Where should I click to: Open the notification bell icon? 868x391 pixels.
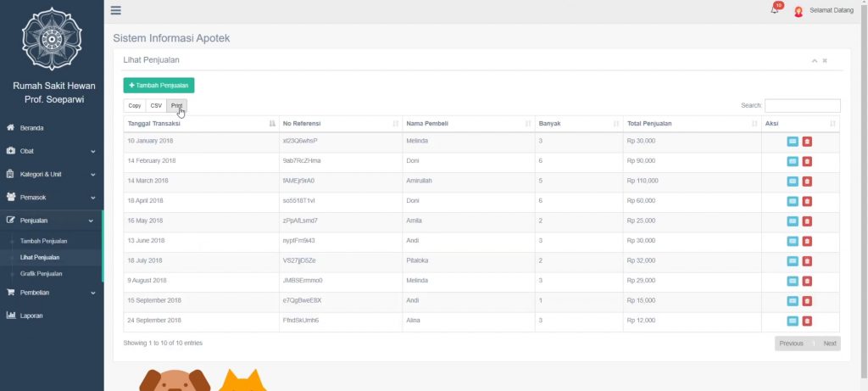point(774,10)
